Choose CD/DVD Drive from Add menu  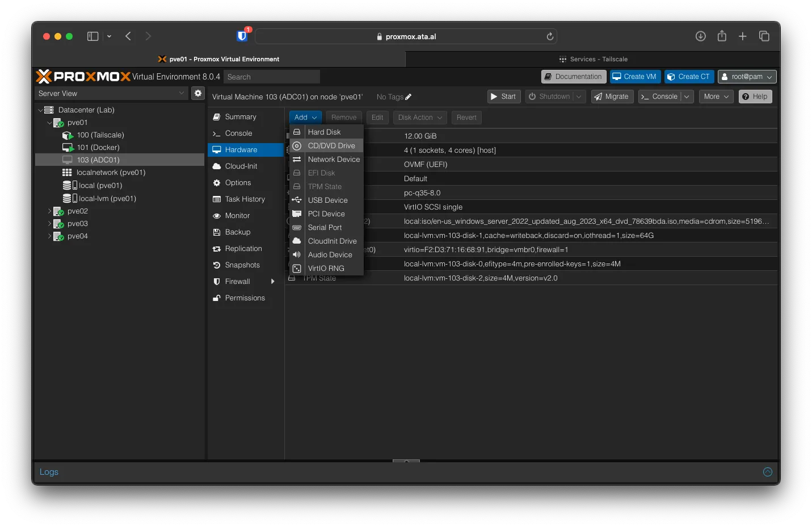click(326, 146)
